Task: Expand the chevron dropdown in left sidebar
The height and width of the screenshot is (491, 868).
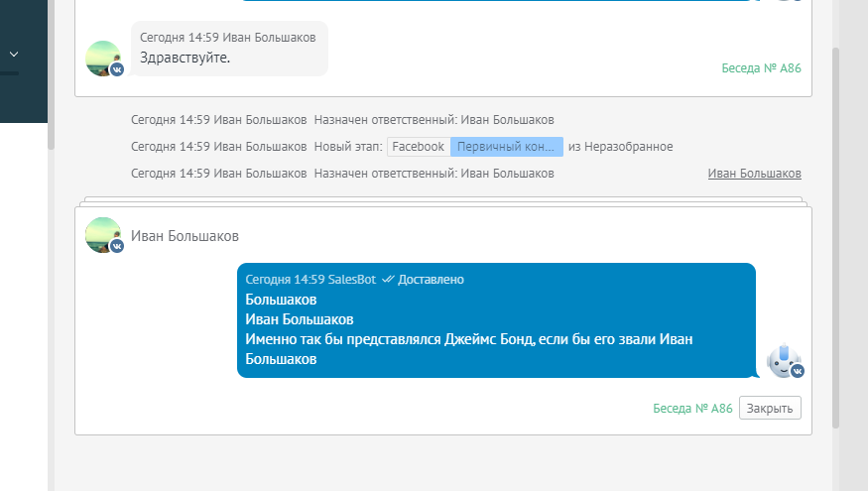Action: 14,55
